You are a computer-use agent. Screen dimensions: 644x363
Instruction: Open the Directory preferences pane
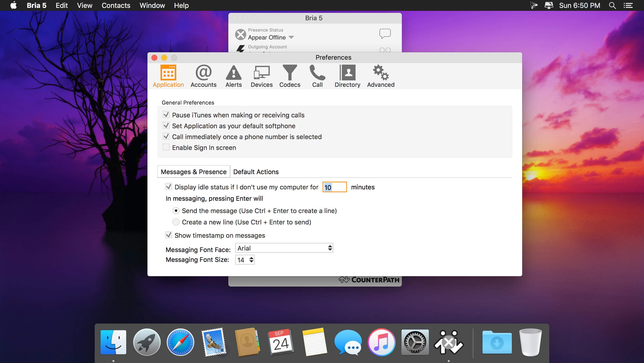pos(347,76)
